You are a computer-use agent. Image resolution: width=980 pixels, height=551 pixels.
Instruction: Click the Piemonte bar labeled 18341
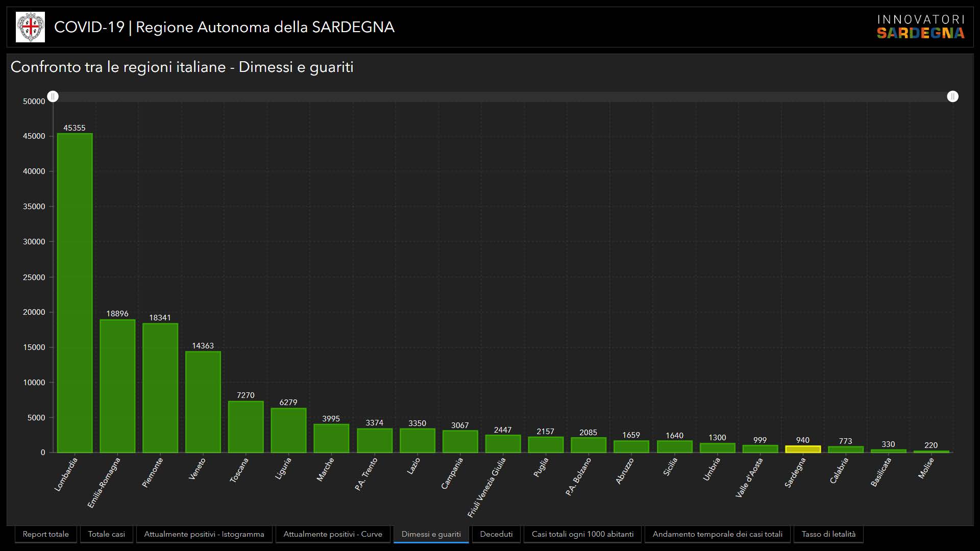[x=160, y=388]
